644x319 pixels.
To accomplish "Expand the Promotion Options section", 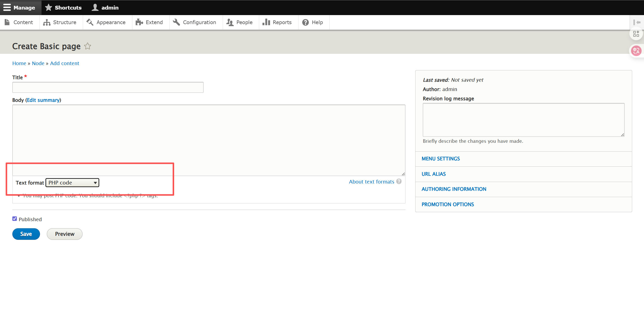I will coord(448,204).
